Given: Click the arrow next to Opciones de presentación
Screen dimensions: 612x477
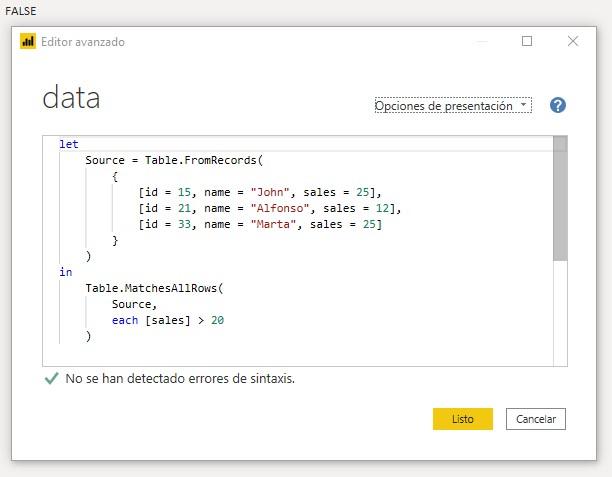Looking at the screenshot, I should click(523, 105).
